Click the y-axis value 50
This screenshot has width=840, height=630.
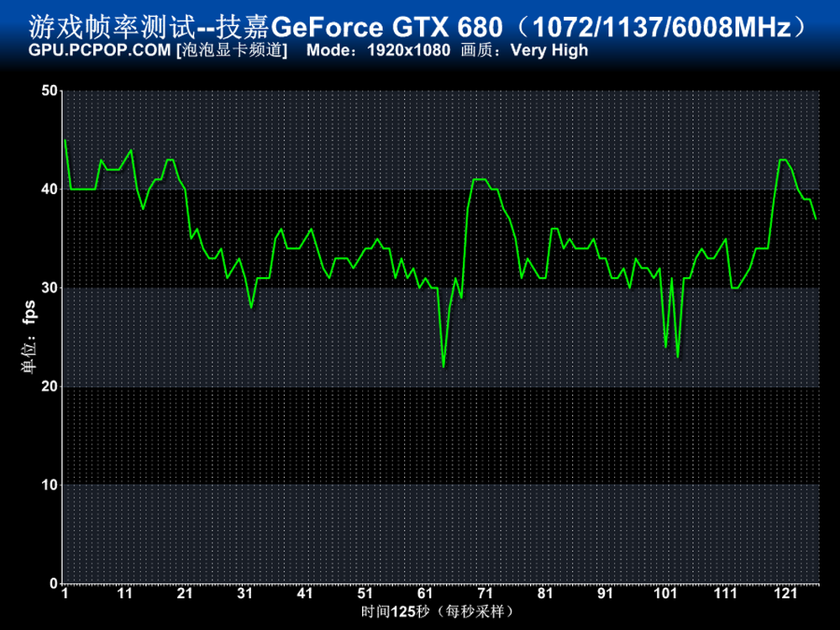(50, 91)
